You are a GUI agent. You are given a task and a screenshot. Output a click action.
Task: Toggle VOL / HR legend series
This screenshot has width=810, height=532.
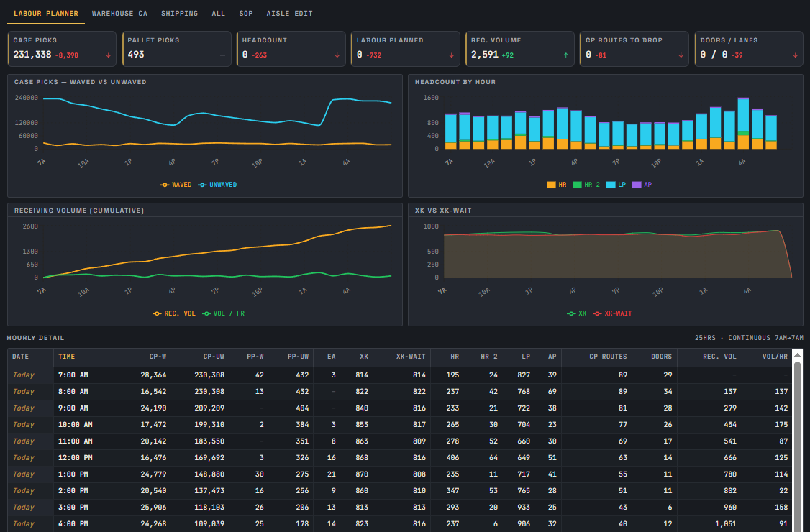click(x=223, y=313)
